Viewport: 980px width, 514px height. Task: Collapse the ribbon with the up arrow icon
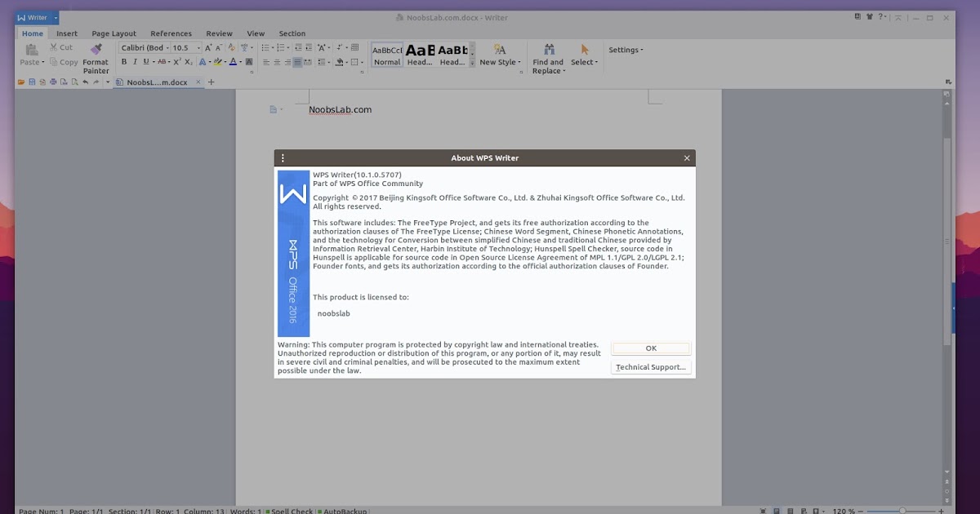pyautogui.click(x=898, y=16)
